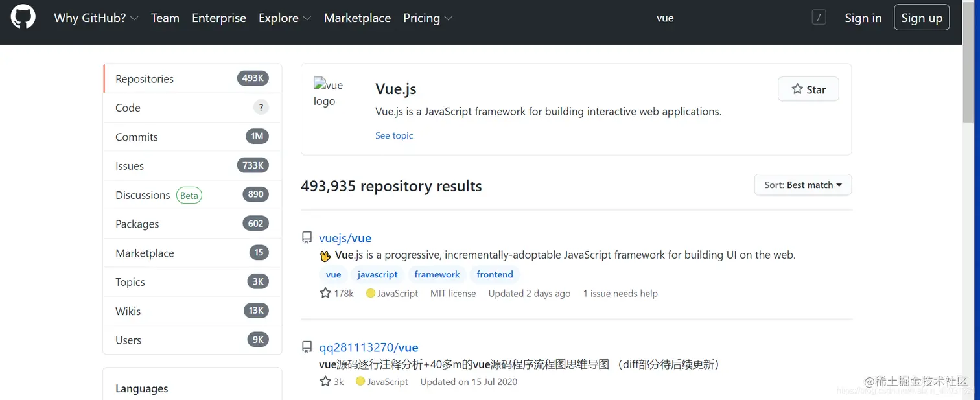This screenshot has height=400, width=980.
Task: Open the qq281113270/vue repository link
Action: click(369, 347)
